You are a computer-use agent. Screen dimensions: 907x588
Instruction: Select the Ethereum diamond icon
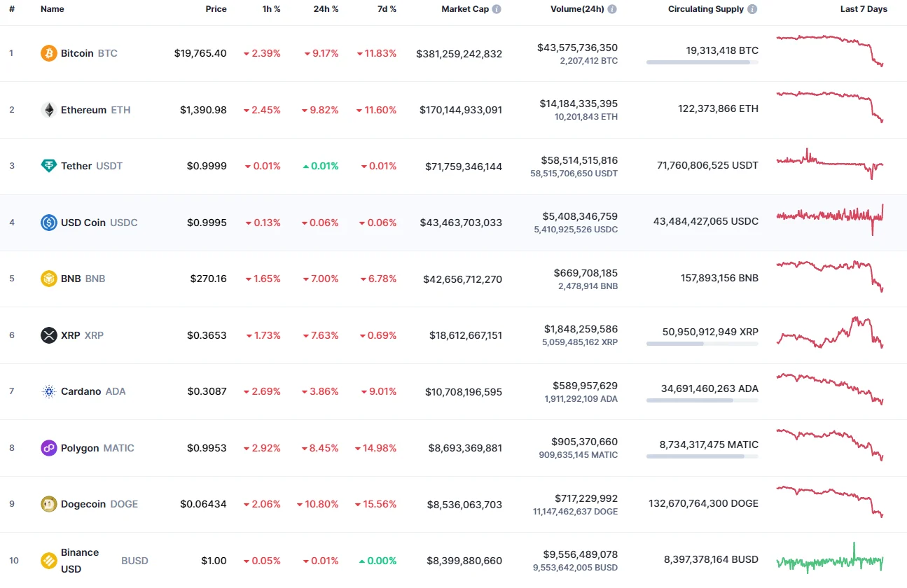click(48, 110)
